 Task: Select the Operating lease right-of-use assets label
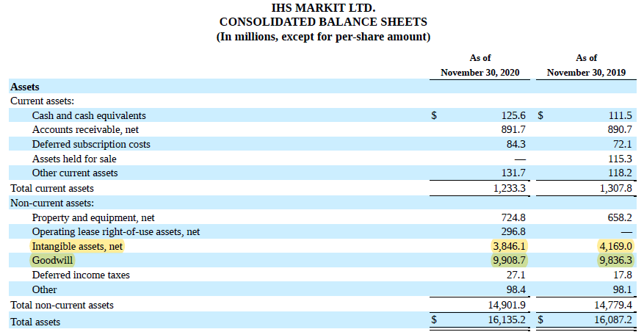click(x=116, y=232)
